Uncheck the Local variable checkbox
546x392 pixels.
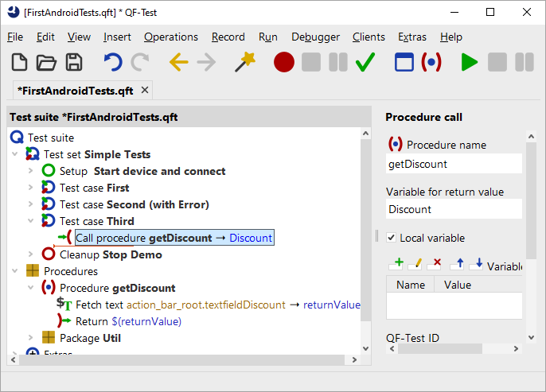[391, 238]
